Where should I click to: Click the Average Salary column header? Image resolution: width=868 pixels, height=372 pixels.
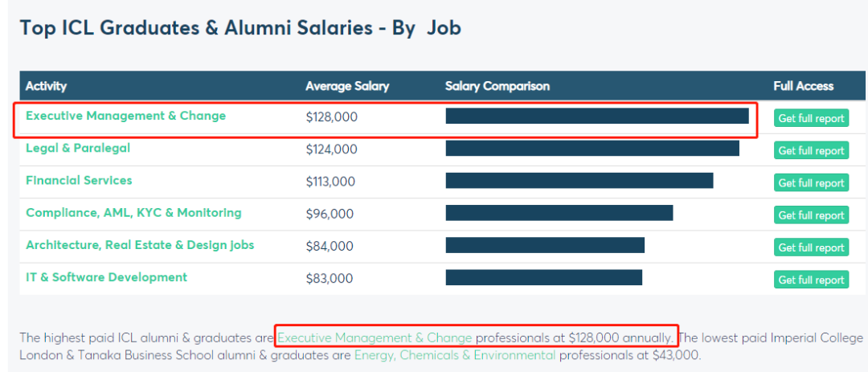(x=347, y=86)
